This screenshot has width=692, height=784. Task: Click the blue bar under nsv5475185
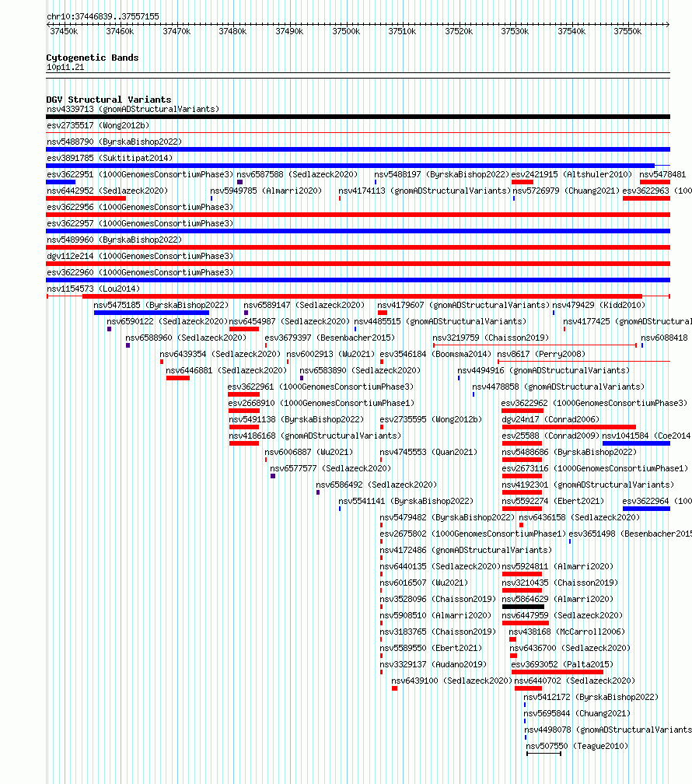[x=152, y=313]
